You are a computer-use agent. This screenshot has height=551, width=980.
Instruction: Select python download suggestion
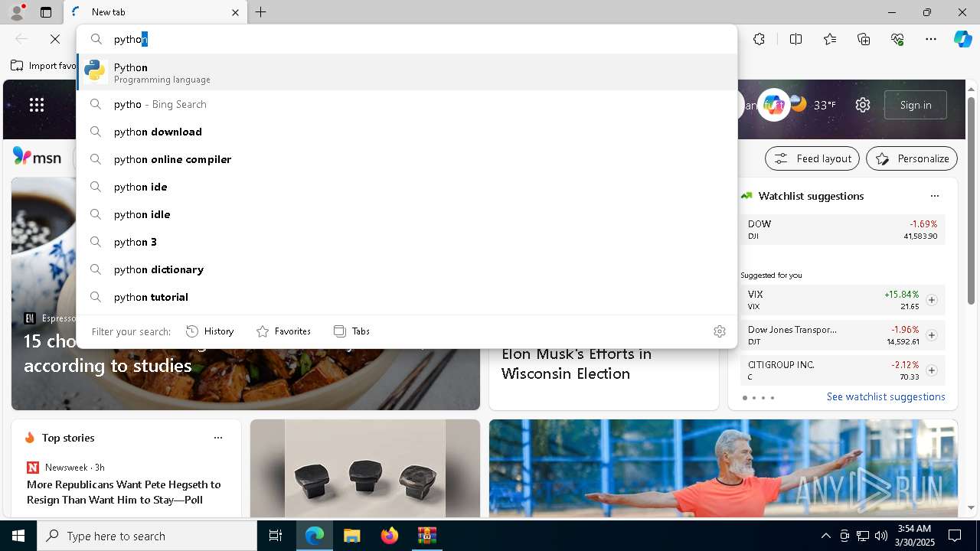point(407,132)
